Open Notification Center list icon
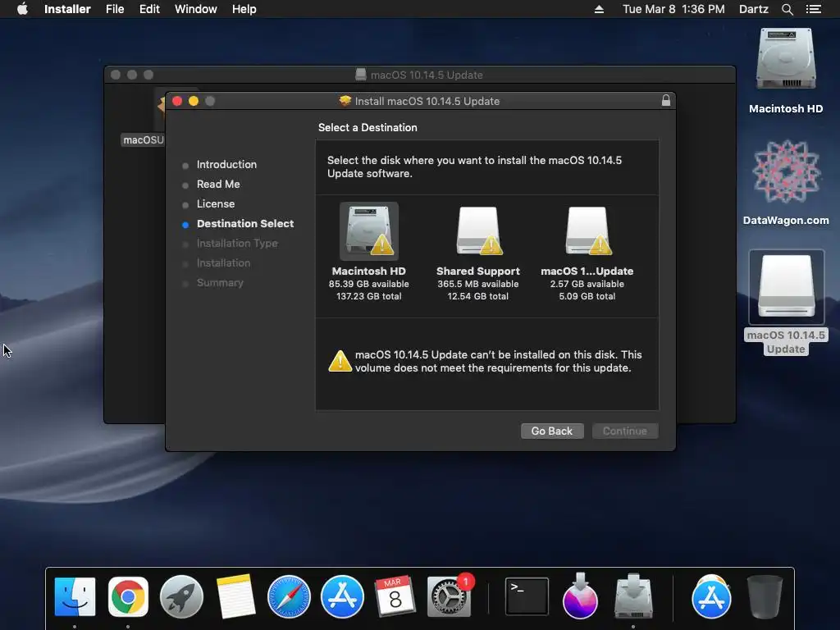This screenshot has width=840, height=630. coord(813,9)
